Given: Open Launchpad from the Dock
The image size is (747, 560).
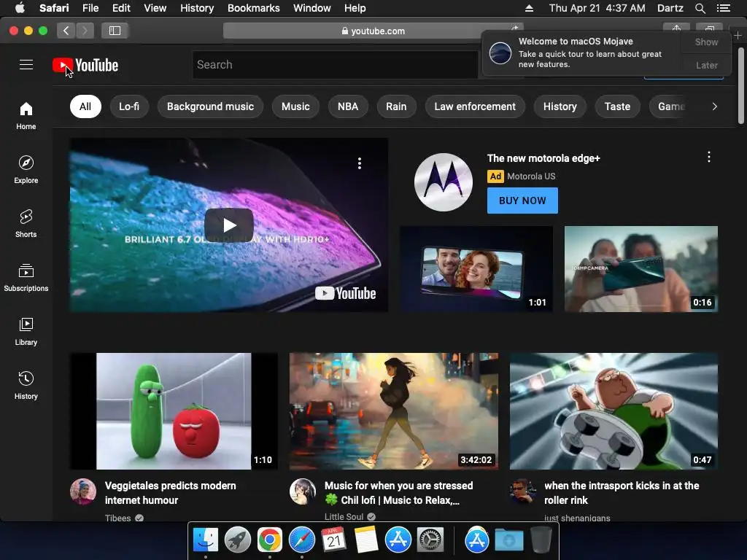Looking at the screenshot, I should coord(238,540).
